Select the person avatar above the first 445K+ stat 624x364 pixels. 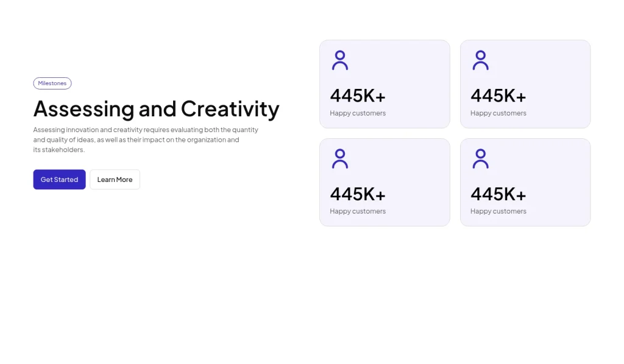tap(339, 60)
